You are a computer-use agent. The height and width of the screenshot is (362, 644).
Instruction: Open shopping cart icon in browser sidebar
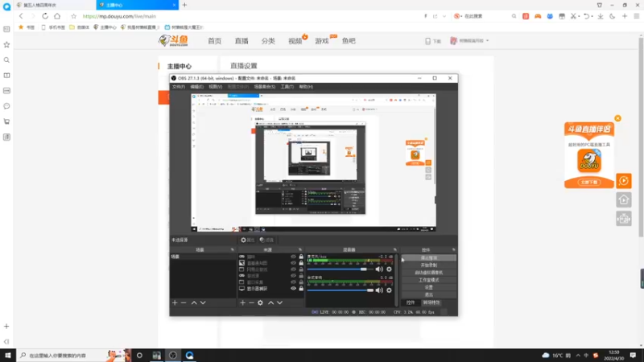point(6,121)
